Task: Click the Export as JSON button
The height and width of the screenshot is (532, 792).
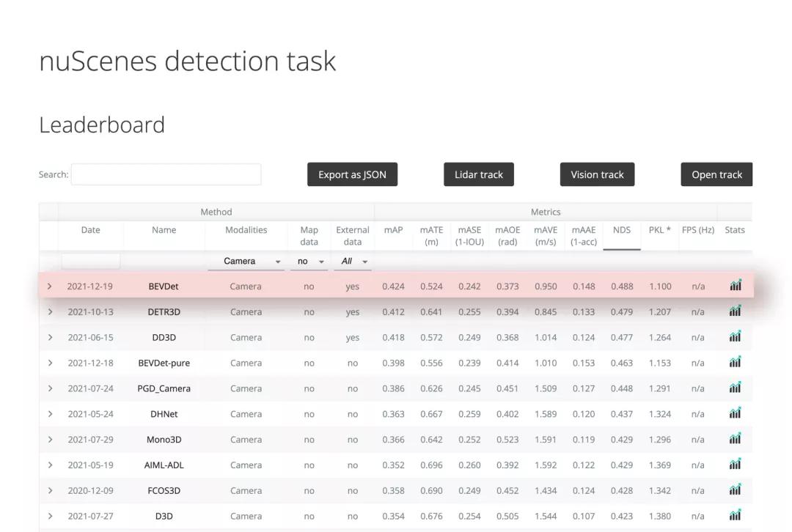Action: click(352, 174)
